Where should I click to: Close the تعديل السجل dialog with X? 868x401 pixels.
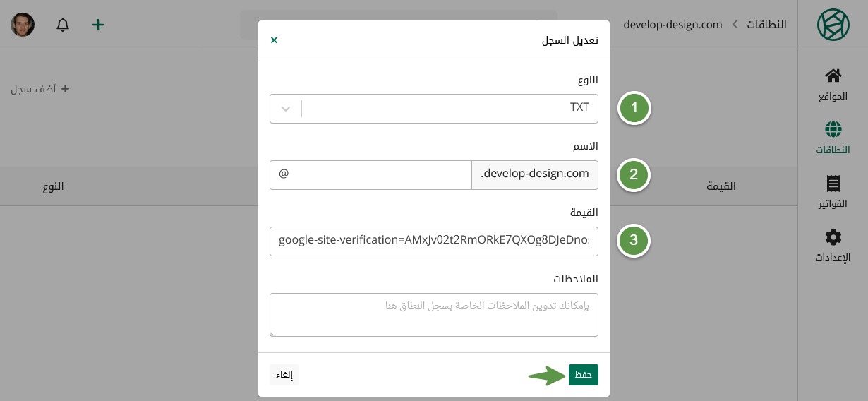click(x=274, y=40)
